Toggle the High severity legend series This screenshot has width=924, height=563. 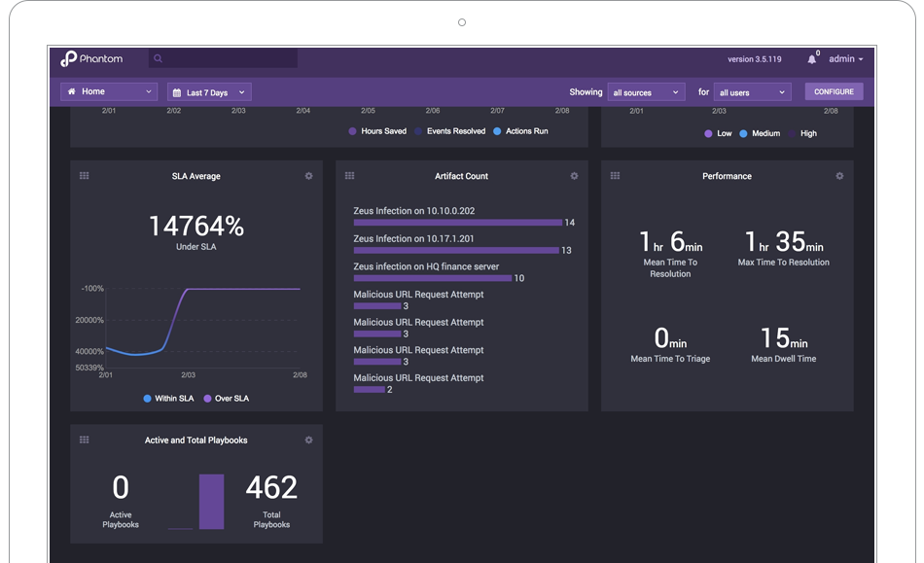[x=802, y=133]
